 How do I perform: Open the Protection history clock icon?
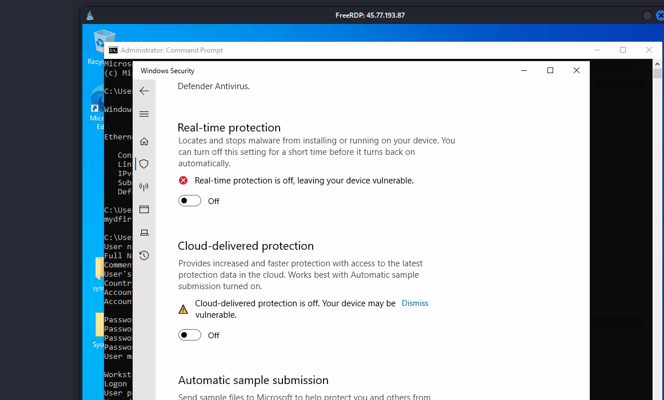point(144,255)
